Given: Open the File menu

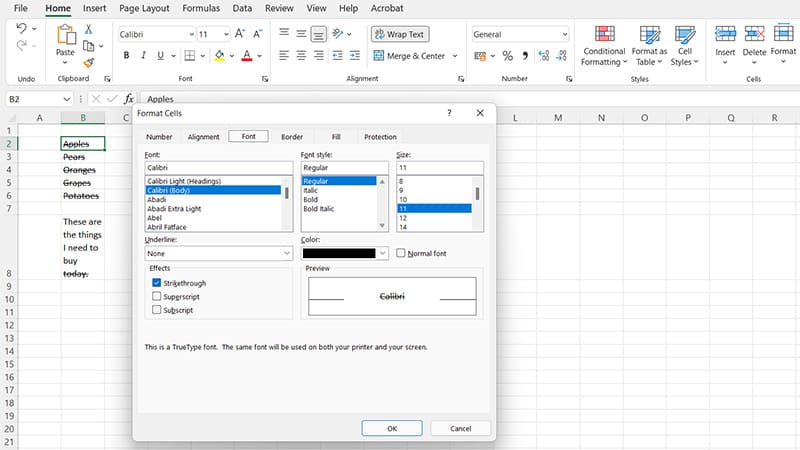Looking at the screenshot, I should (x=20, y=8).
